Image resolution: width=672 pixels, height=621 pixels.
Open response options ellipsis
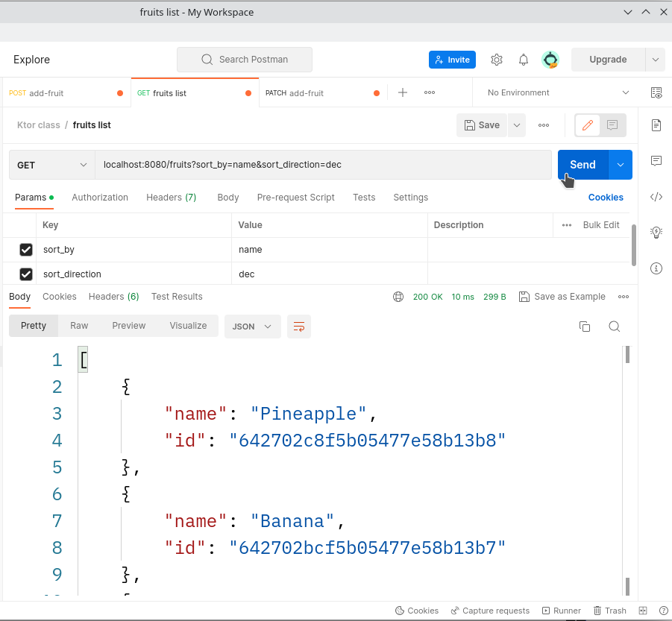click(624, 297)
